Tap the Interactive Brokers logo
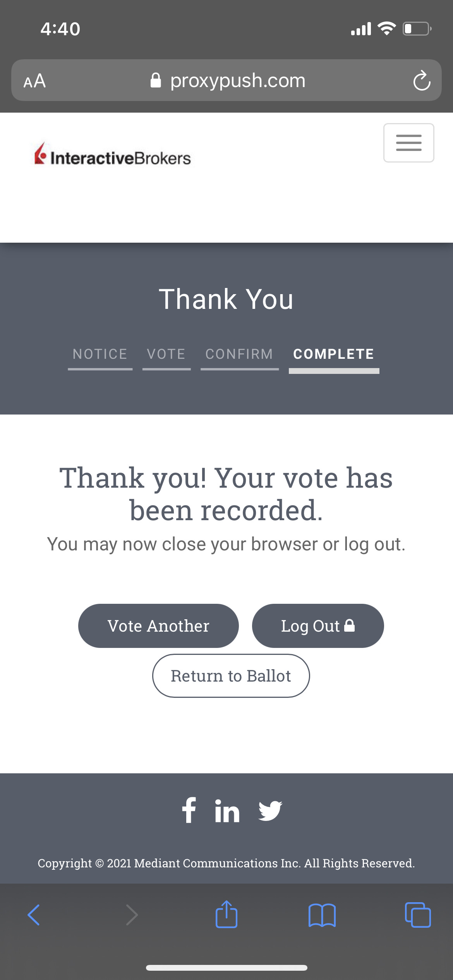Screen dimensions: 453x980 113,155
